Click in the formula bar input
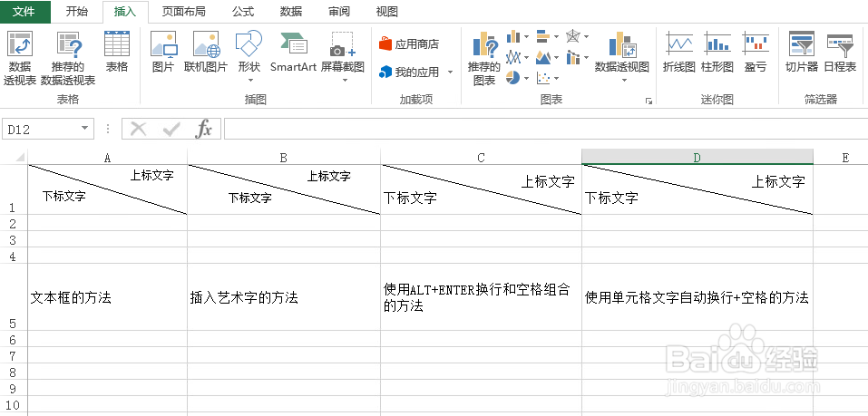The height and width of the screenshot is (416, 868). coord(546,130)
